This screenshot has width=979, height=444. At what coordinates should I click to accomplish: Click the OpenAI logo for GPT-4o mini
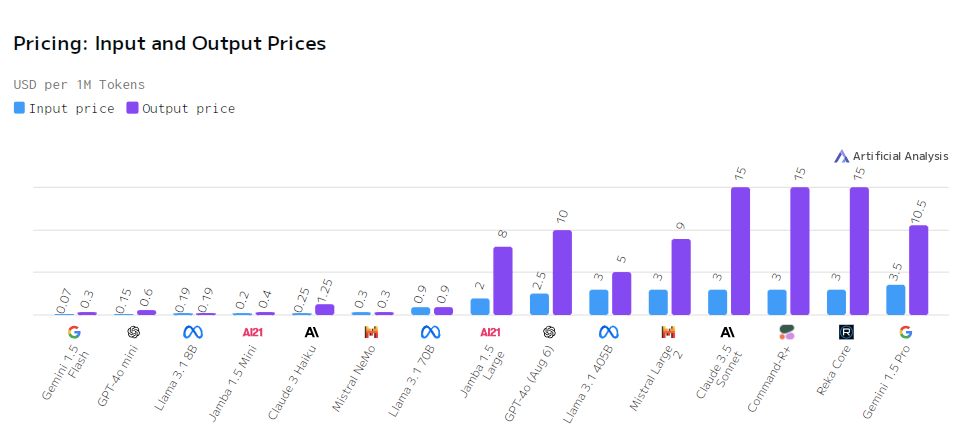click(134, 332)
